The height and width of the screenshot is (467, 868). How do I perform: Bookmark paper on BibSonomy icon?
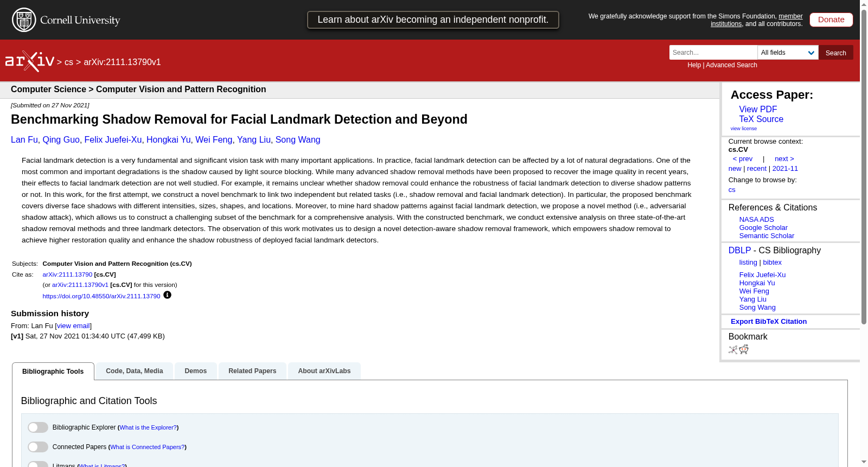click(733, 350)
